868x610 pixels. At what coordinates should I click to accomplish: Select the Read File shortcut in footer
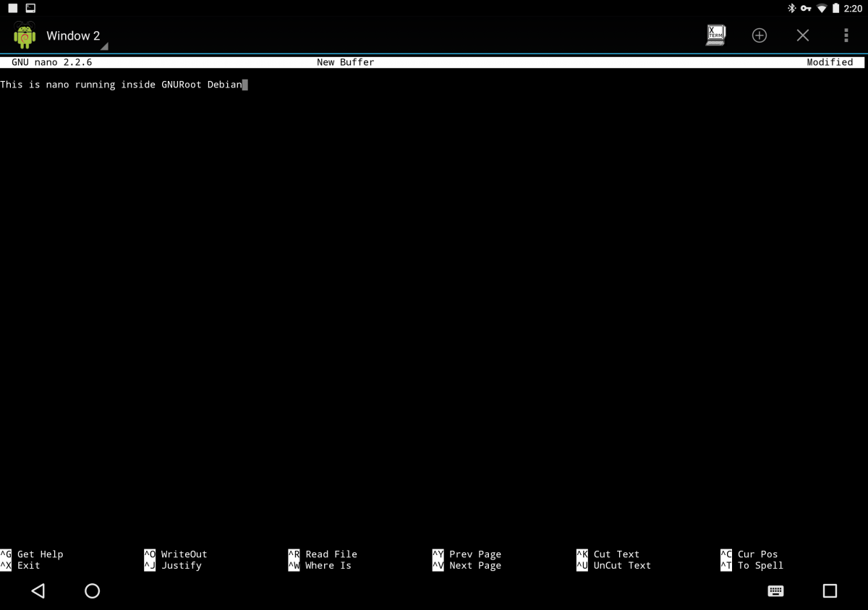[331, 554]
